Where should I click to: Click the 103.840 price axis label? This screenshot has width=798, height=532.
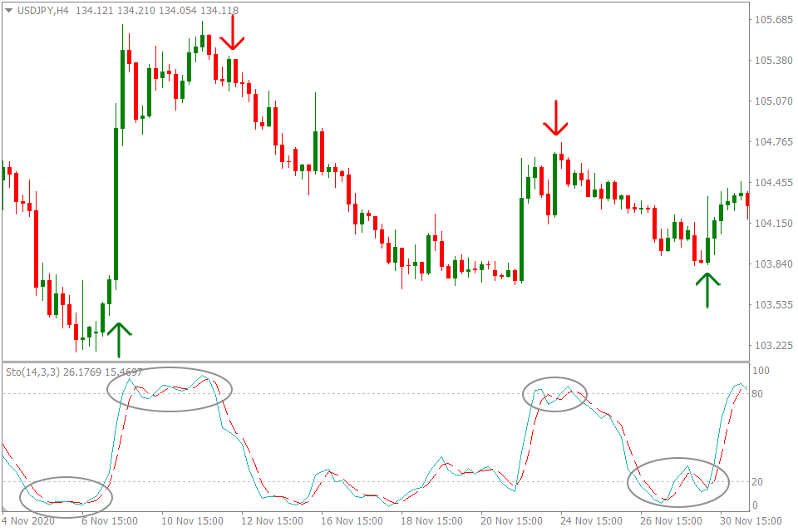(774, 264)
